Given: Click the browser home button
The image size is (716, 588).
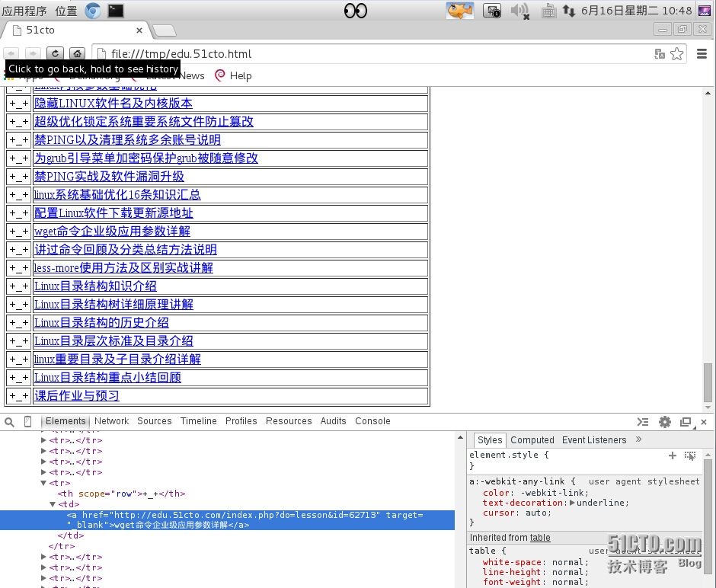Looking at the screenshot, I should coord(77,53).
